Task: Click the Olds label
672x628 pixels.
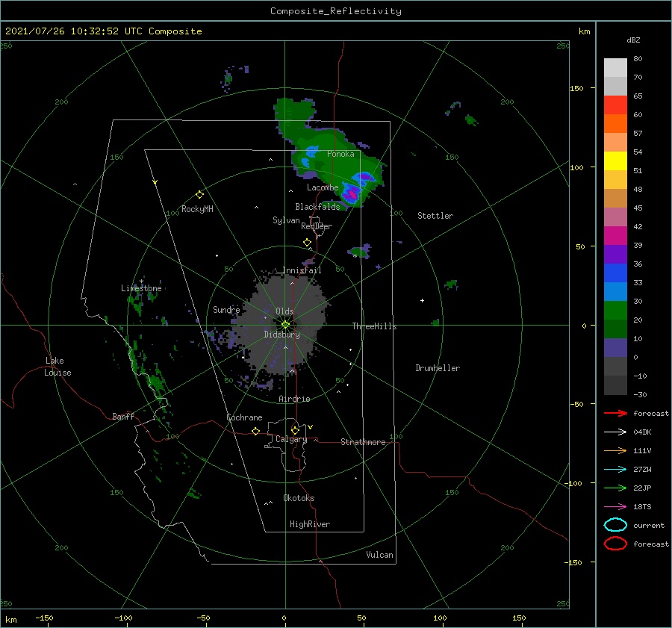Action: (284, 311)
